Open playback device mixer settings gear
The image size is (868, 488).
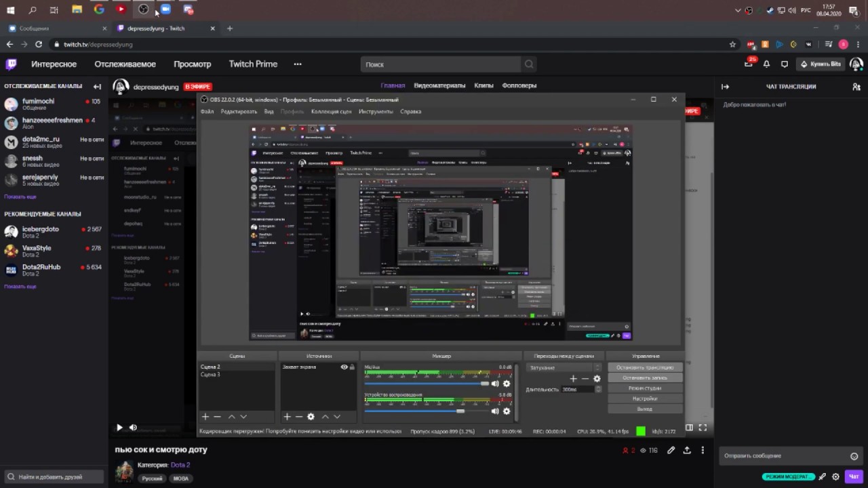(506, 411)
